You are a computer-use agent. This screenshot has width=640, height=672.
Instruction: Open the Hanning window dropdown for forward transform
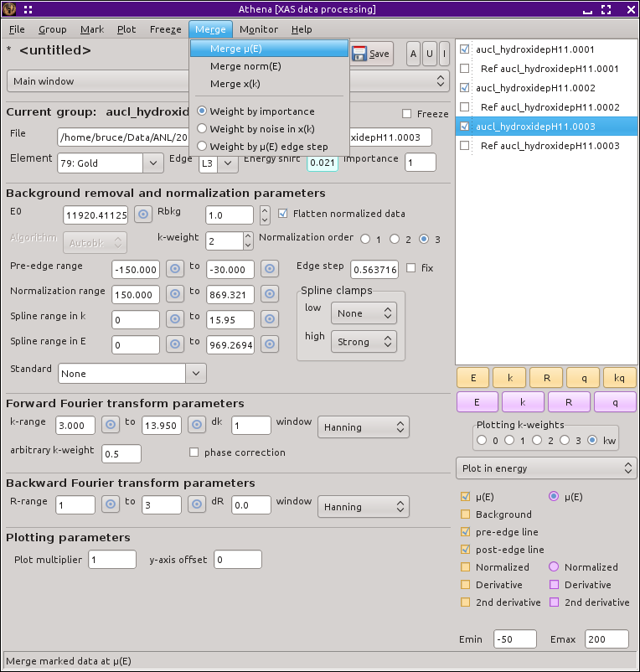[364, 427]
